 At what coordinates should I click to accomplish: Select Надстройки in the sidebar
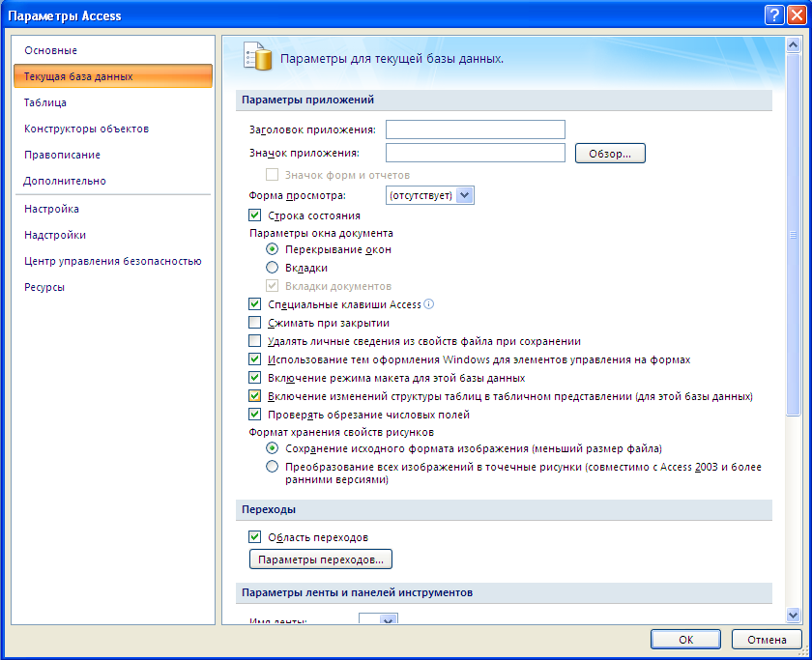tap(55, 235)
